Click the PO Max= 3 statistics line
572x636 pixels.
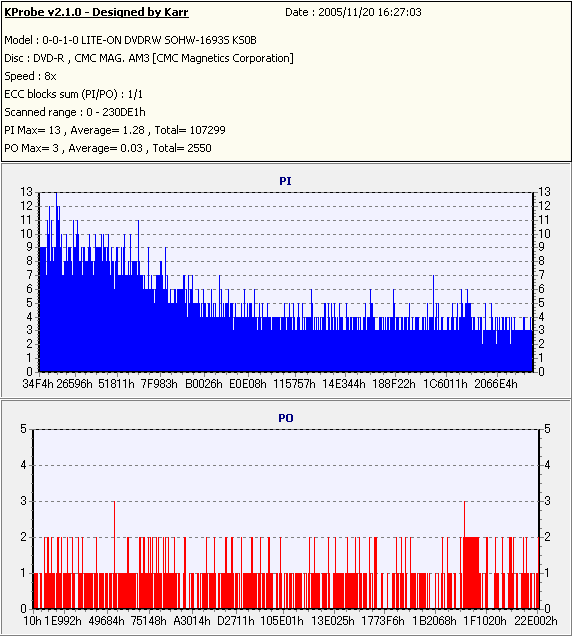pos(108,148)
